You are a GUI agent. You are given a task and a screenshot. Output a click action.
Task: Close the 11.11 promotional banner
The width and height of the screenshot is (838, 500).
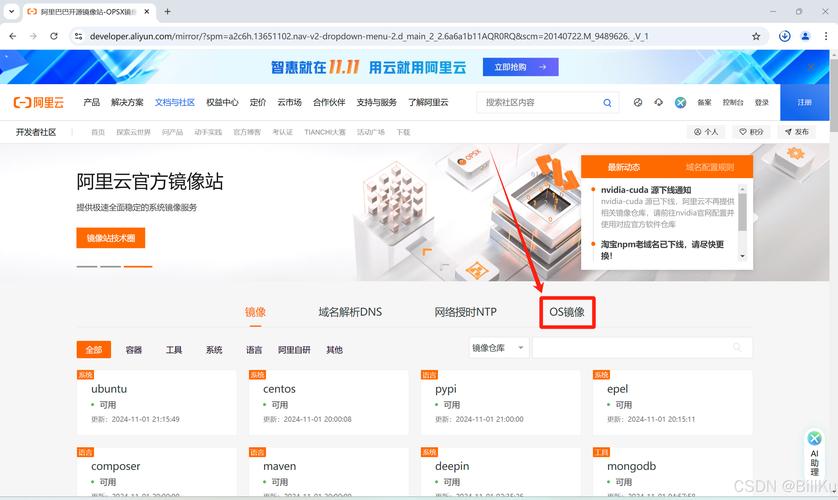click(x=811, y=67)
